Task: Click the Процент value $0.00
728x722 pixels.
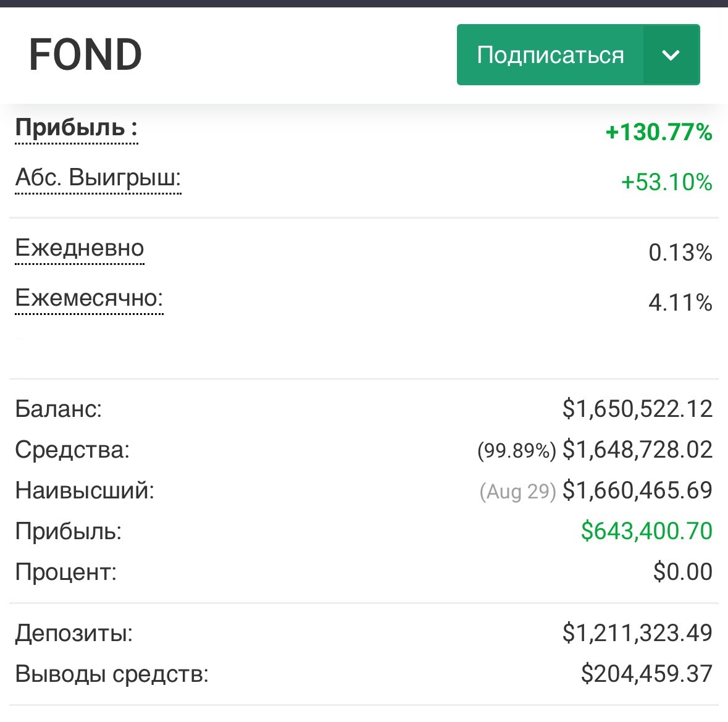Action: [x=682, y=572]
